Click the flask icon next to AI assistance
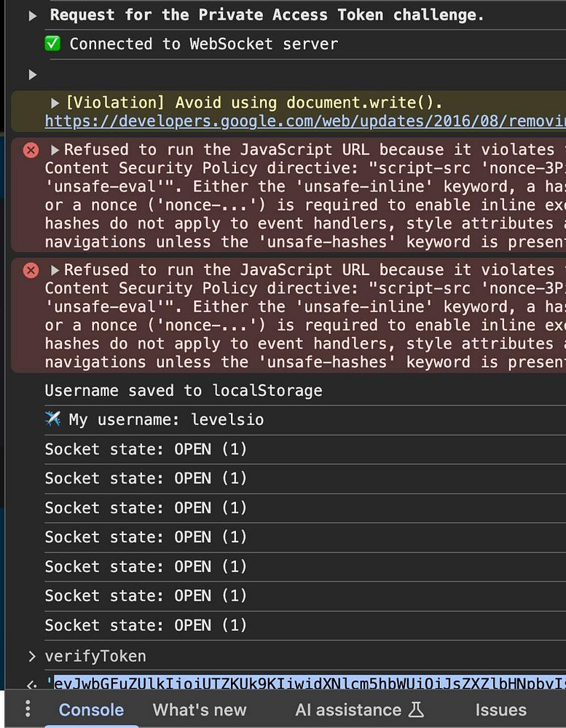The height and width of the screenshot is (728, 566). click(416, 709)
